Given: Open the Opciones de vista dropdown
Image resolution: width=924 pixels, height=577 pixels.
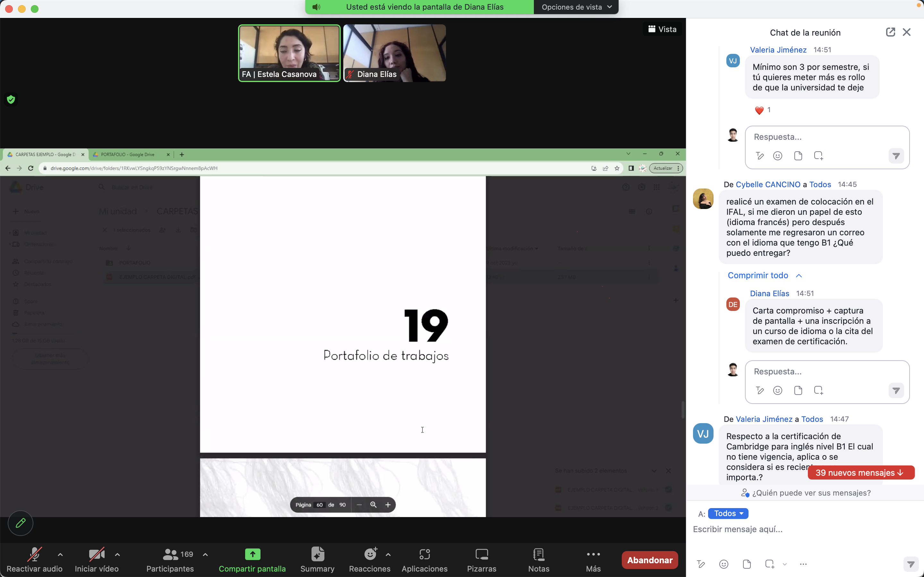Looking at the screenshot, I should [x=576, y=7].
